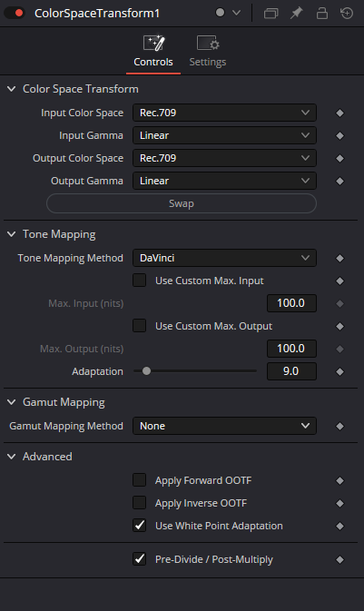Switch to the Controls tab
Viewport: 364px width, 611px height.
click(153, 52)
